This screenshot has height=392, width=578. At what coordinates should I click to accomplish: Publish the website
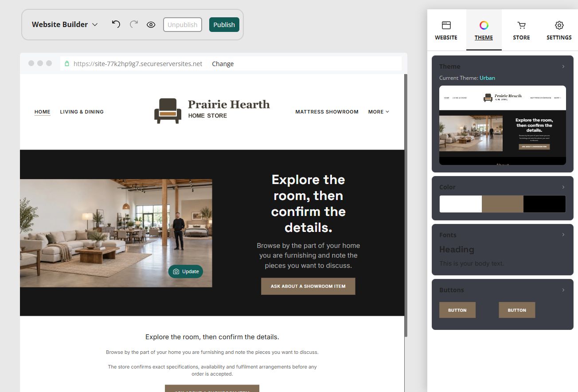(x=224, y=25)
